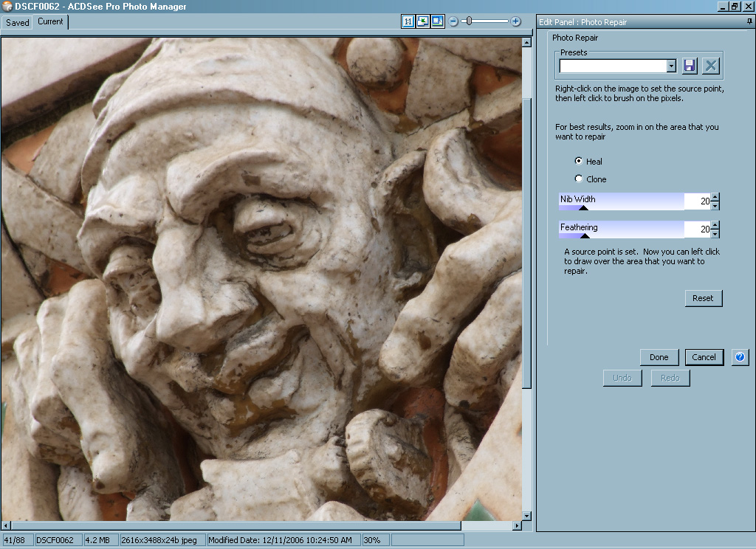Click the zoom in plus icon

[x=516, y=21]
